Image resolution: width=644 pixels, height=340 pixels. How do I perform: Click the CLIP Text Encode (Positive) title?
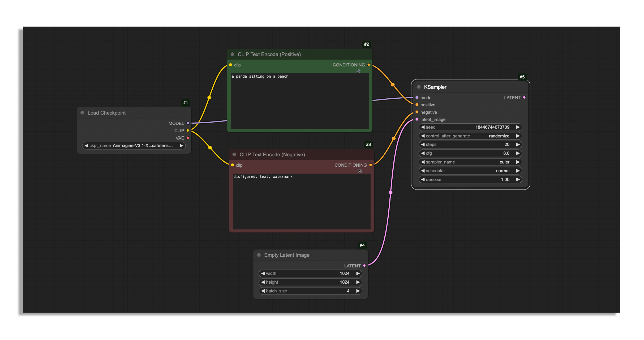point(269,54)
